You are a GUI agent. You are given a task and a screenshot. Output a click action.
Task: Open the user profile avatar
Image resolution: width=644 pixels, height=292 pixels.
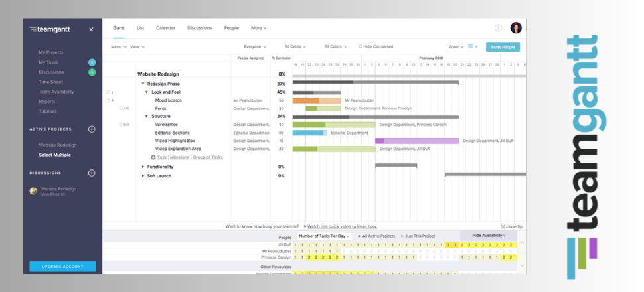[516, 28]
